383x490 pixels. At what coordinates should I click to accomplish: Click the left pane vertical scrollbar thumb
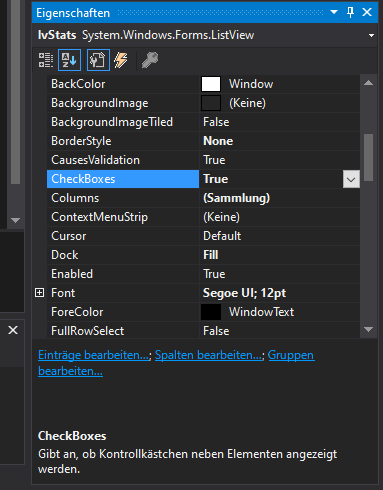[15, 92]
